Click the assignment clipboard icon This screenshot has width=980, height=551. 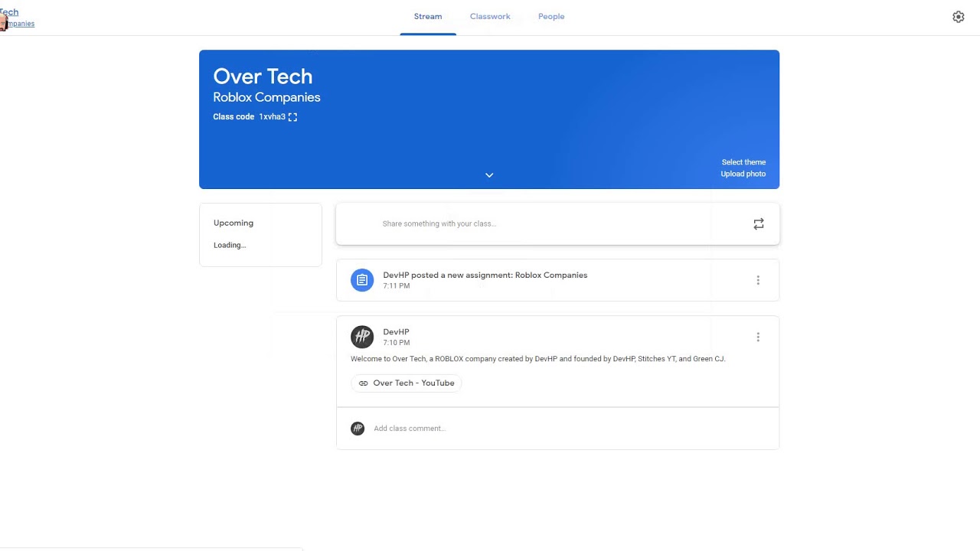pos(362,280)
